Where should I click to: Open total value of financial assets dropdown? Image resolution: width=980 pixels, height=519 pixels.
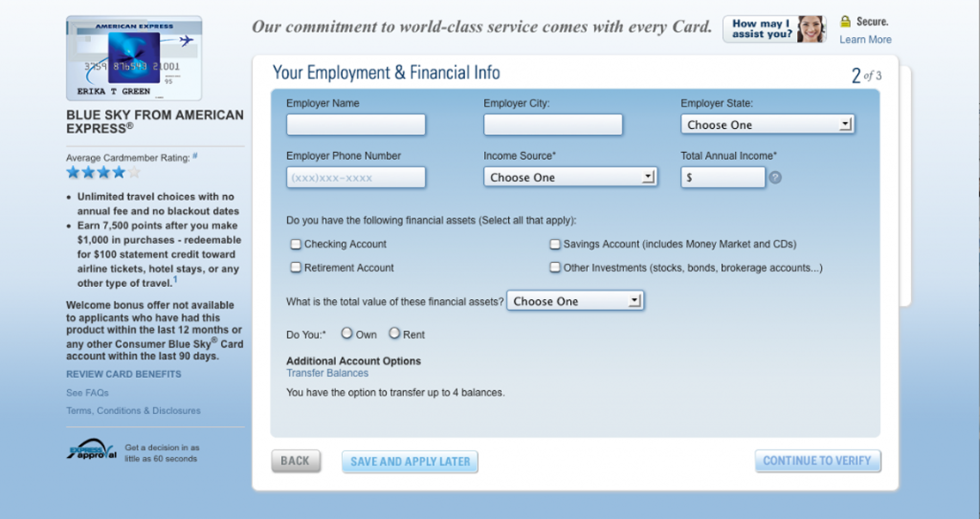coord(575,301)
